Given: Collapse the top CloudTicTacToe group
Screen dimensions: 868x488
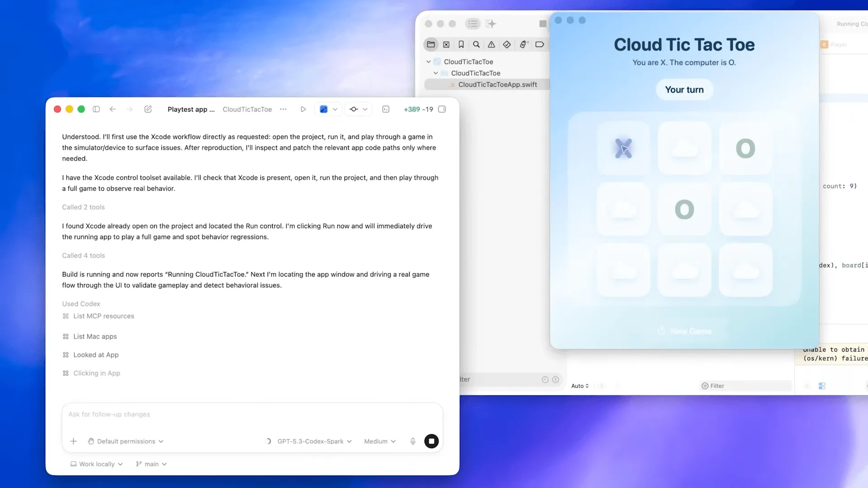Looking at the screenshot, I should [x=428, y=61].
